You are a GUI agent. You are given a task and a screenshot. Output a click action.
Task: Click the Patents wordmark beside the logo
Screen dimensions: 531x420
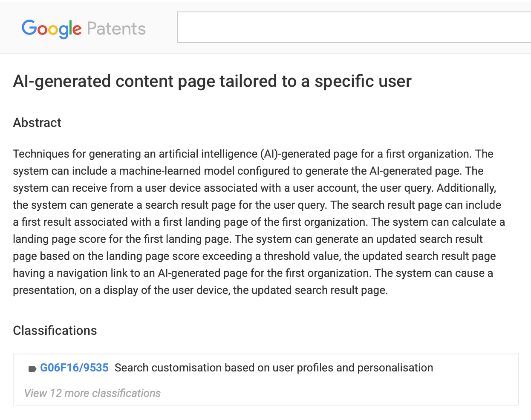coord(116,29)
